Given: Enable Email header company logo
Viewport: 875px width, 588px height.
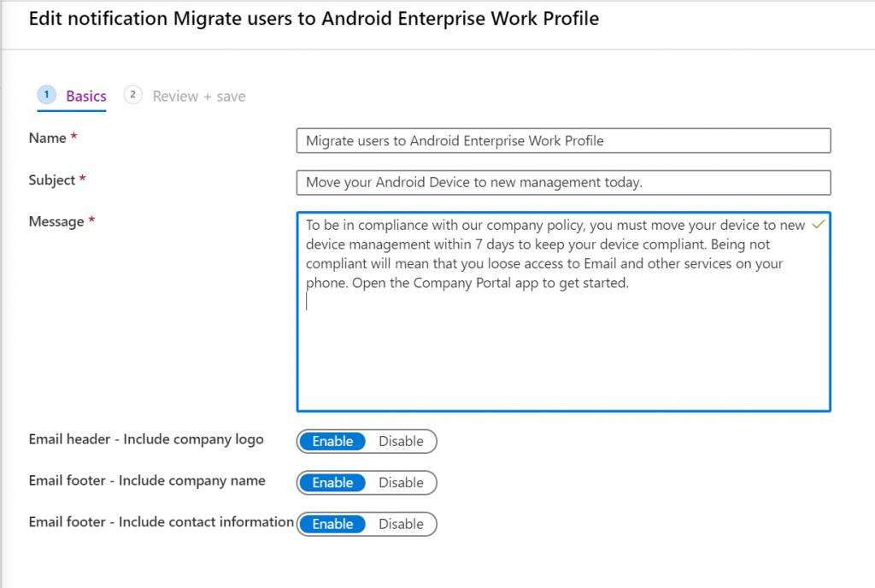Looking at the screenshot, I should [332, 441].
